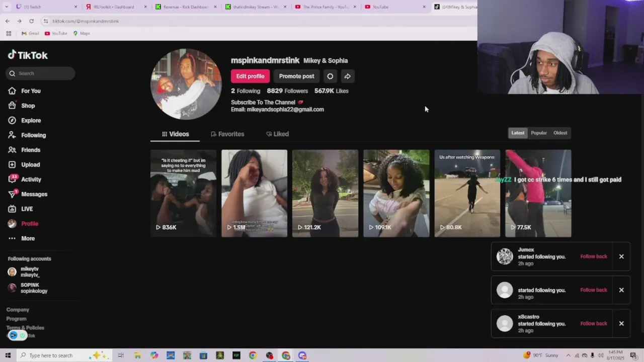Screen dimensions: 644x362
Task: View the 2 Following list
Action: [x=246, y=91]
